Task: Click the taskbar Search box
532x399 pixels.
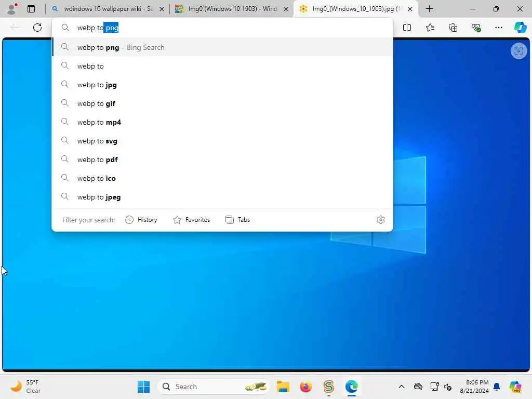Action: [214, 387]
